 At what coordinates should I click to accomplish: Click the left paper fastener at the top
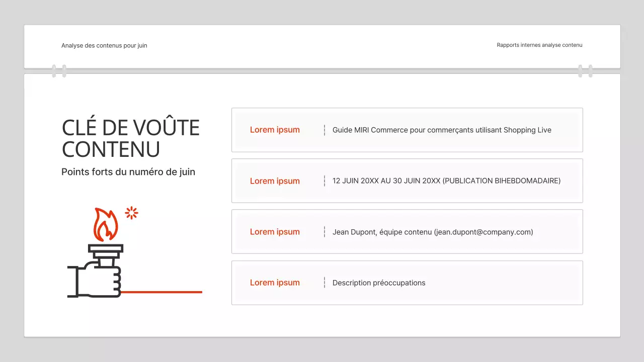pyautogui.click(x=59, y=70)
